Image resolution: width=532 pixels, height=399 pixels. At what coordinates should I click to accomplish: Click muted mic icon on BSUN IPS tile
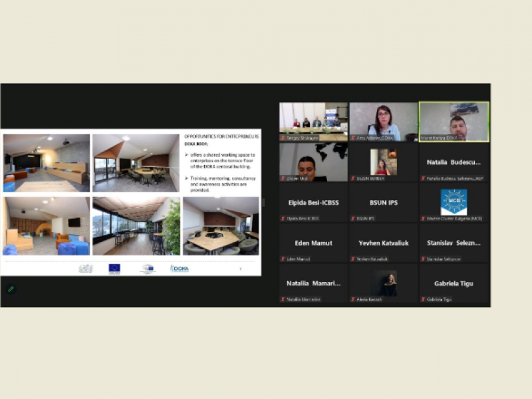[352, 218]
